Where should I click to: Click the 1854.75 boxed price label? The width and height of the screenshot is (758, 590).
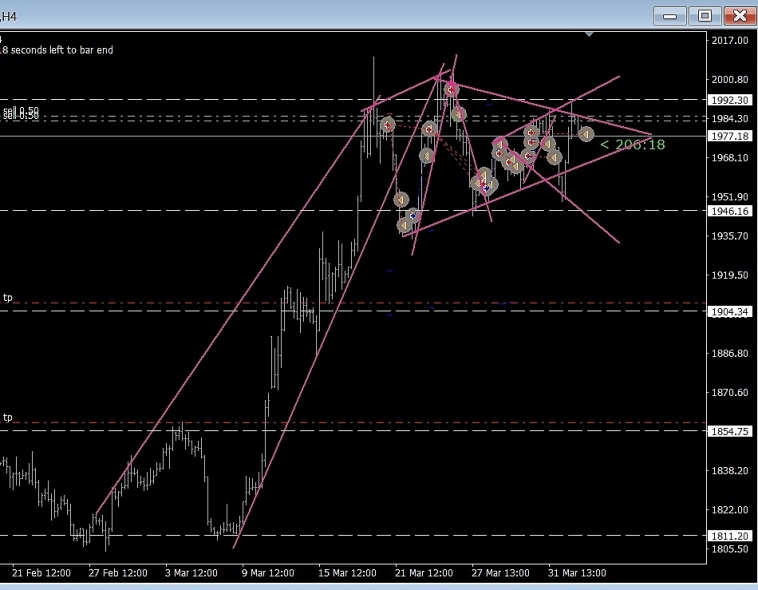coord(730,431)
